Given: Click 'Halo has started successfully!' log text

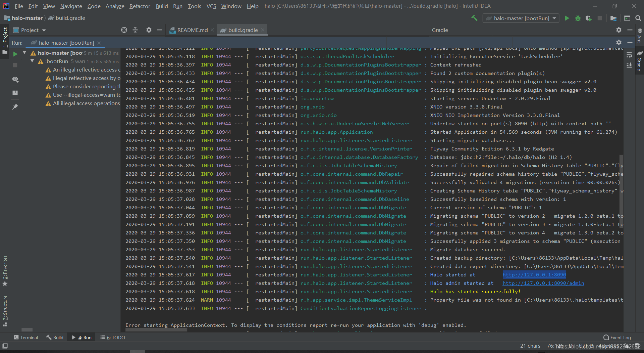Looking at the screenshot, I should click(475, 292).
